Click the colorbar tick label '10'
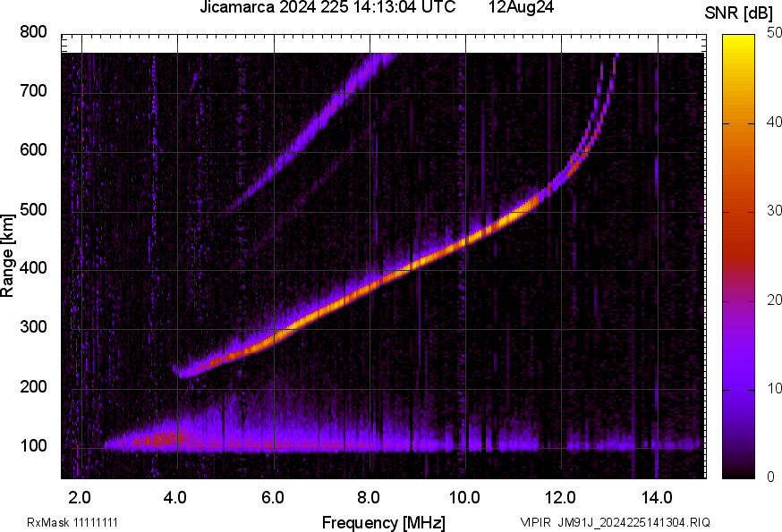782x532 pixels. 774,388
